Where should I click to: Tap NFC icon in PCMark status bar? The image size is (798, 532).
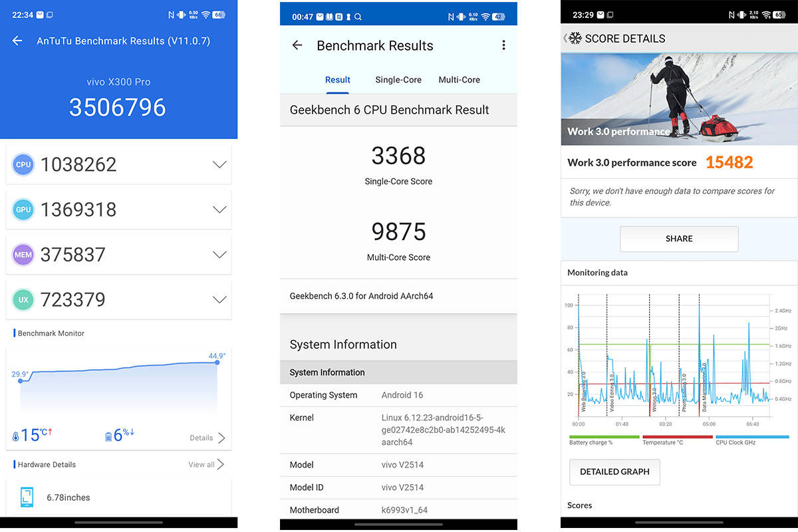pyautogui.click(x=730, y=14)
